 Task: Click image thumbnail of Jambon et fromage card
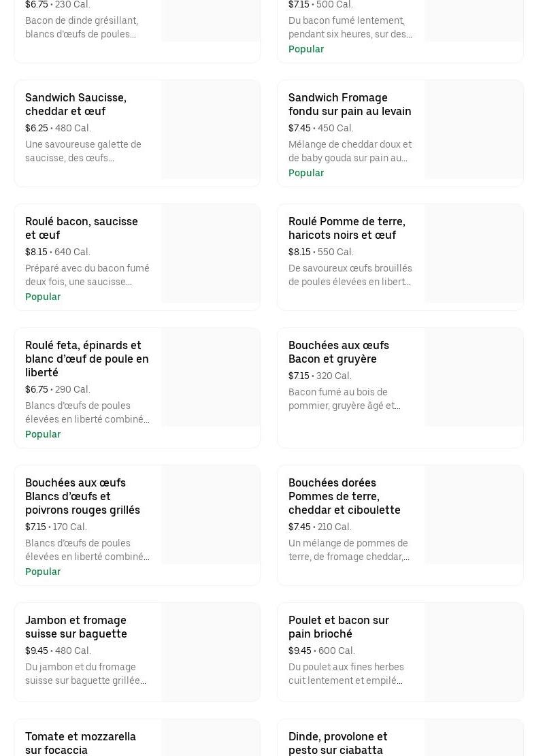point(210,653)
